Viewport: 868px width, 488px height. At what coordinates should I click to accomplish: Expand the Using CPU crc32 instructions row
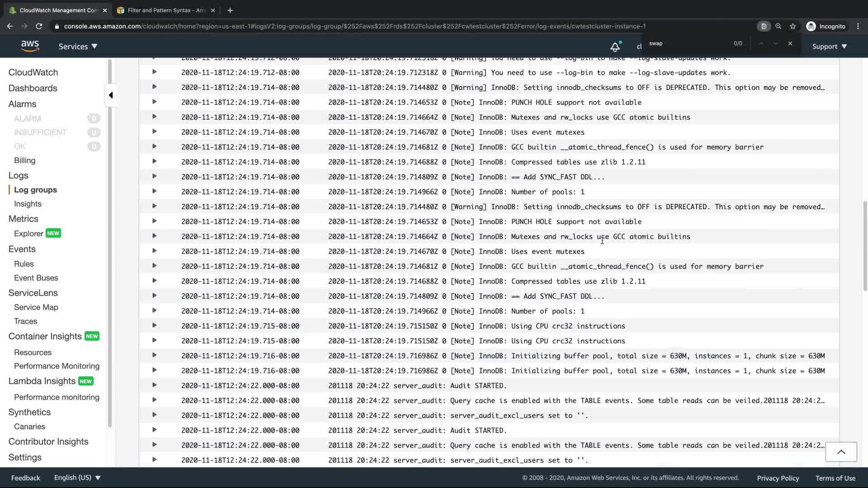[x=154, y=326]
